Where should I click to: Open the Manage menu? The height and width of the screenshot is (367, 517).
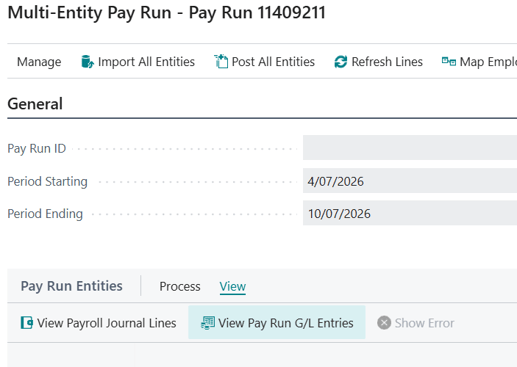pyautogui.click(x=39, y=62)
